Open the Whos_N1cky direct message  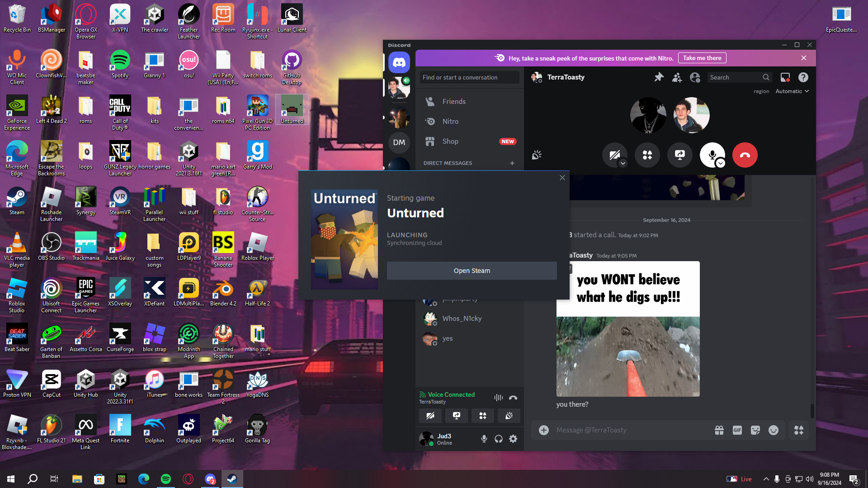[470, 319]
